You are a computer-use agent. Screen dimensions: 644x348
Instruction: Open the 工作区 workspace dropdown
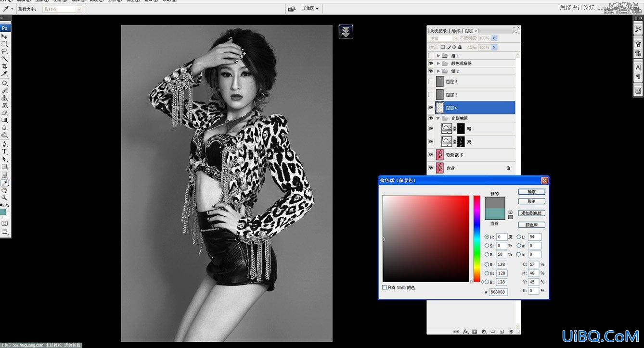(310, 8)
